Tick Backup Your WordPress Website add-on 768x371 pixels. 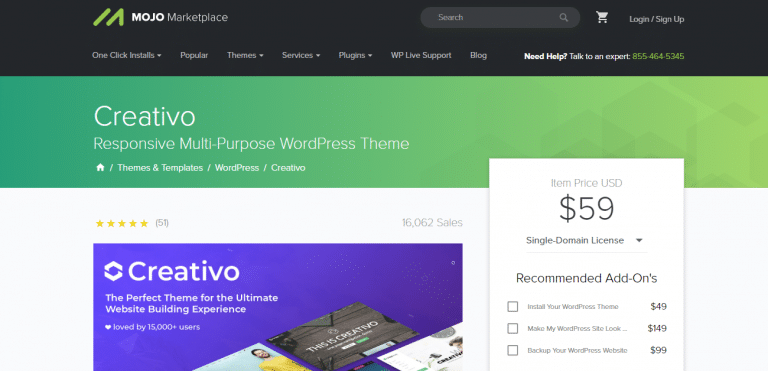tap(512, 350)
